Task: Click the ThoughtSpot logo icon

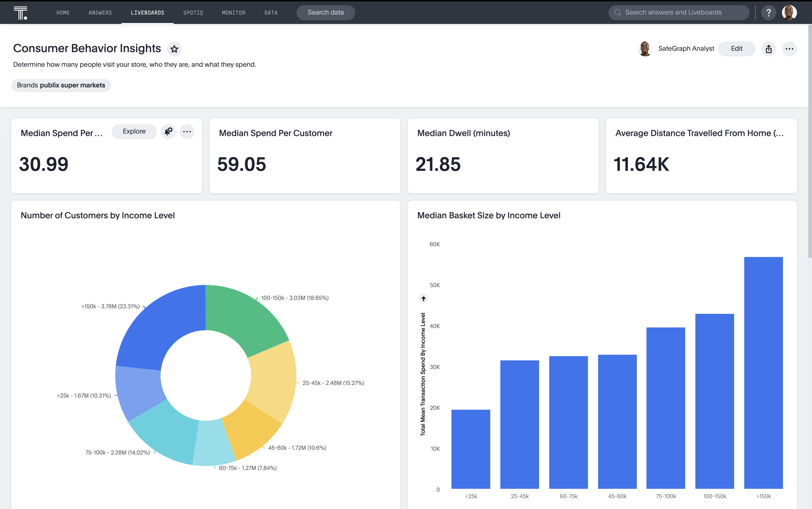Action: pyautogui.click(x=20, y=13)
